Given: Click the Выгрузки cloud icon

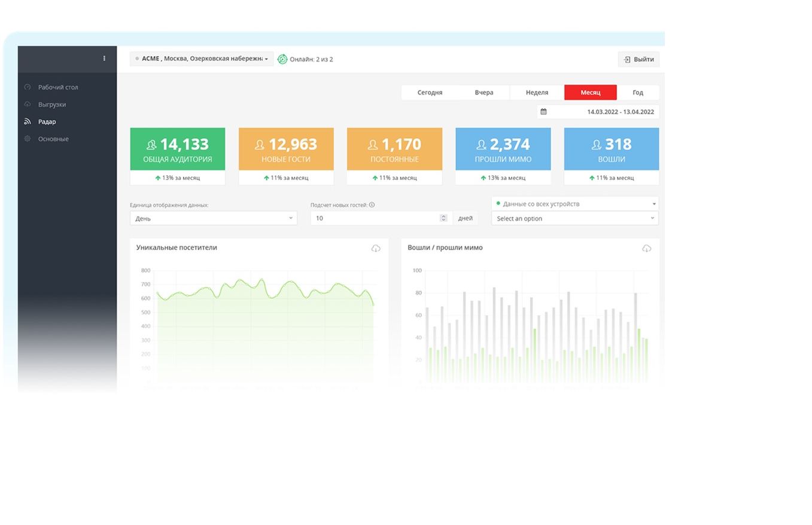Looking at the screenshot, I should click(x=28, y=104).
